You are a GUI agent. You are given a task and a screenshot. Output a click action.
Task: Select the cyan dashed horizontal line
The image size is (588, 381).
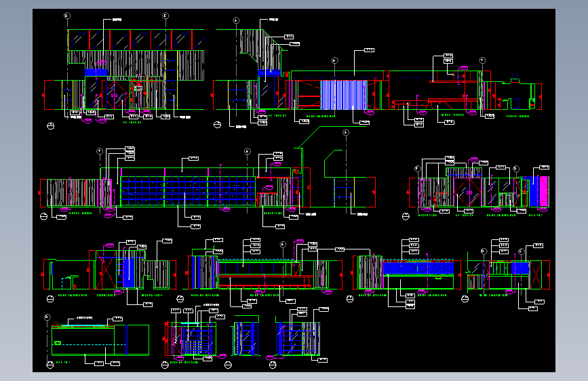[90, 344]
